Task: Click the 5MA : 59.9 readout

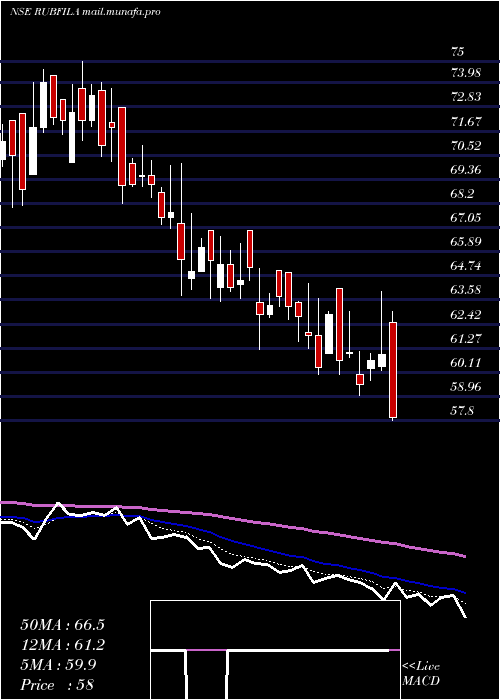Action: [58, 665]
